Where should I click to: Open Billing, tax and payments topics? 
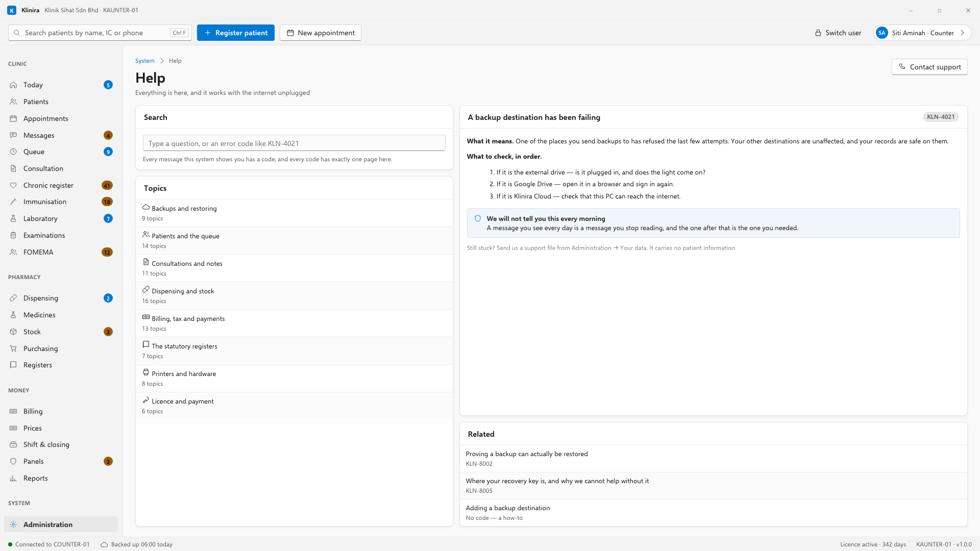(294, 323)
